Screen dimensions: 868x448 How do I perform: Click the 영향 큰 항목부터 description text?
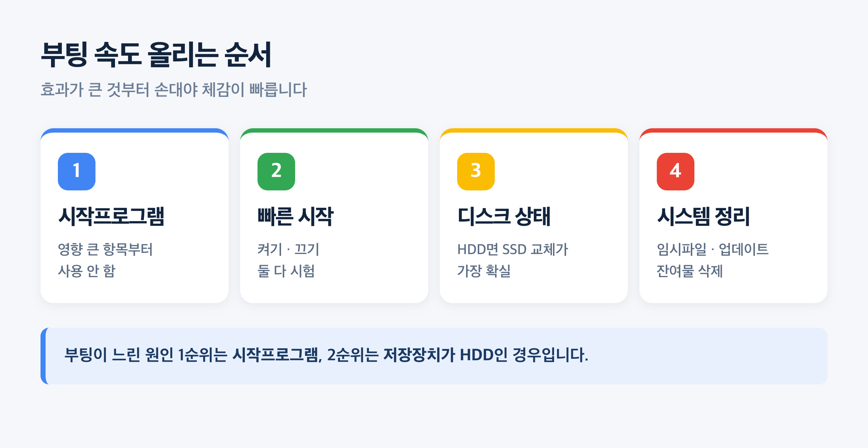click(105, 249)
